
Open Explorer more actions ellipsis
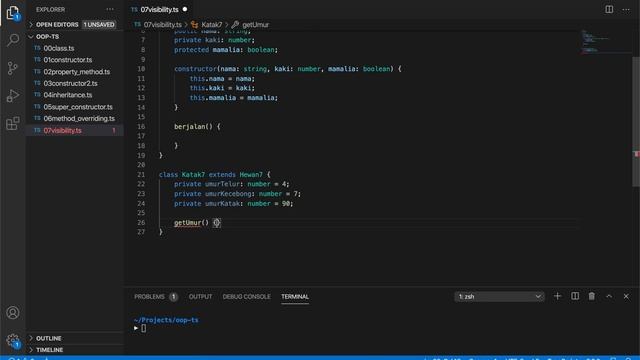[x=110, y=9]
